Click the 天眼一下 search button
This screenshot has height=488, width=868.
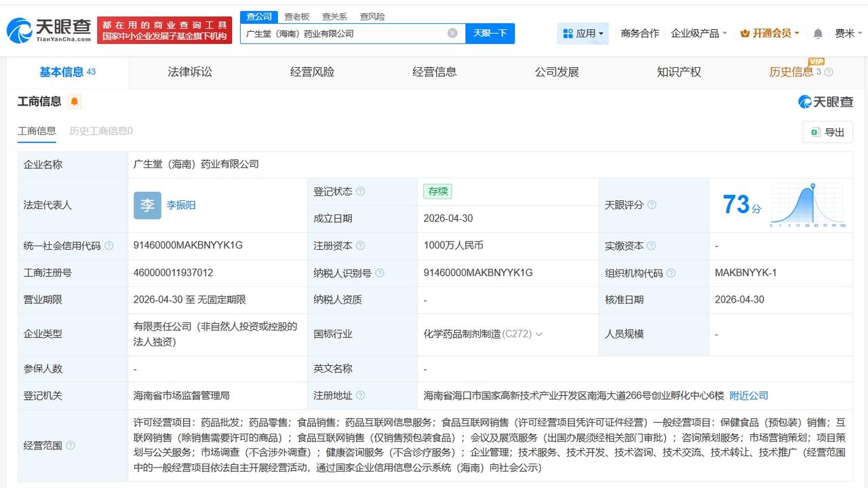[x=490, y=33]
